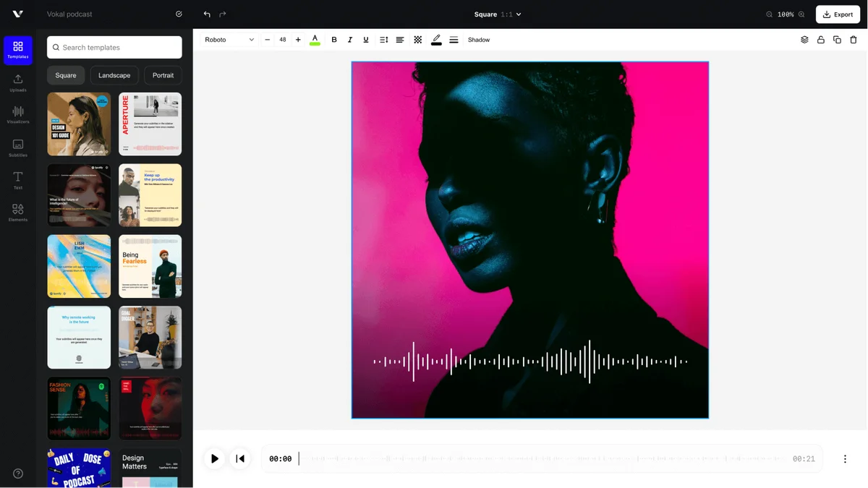Play the audio
This screenshot has width=868, height=488.
click(214, 458)
